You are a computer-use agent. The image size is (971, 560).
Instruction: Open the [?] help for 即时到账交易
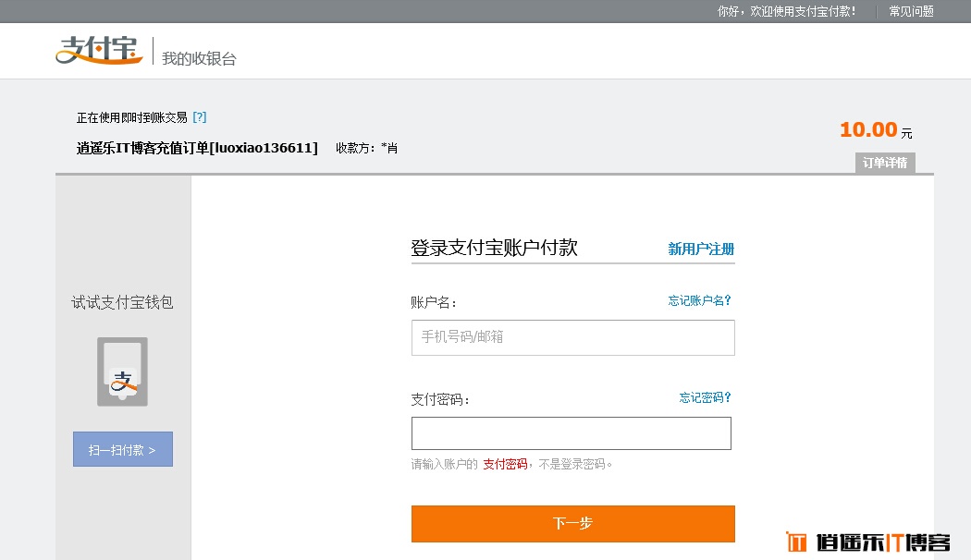pyautogui.click(x=200, y=117)
